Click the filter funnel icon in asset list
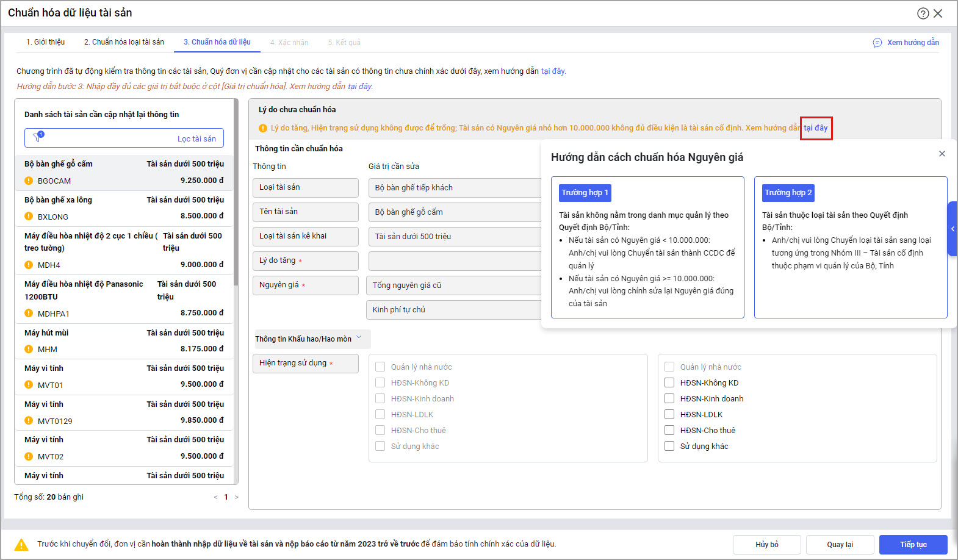This screenshot has height=560, width=958. coord(38,137)
